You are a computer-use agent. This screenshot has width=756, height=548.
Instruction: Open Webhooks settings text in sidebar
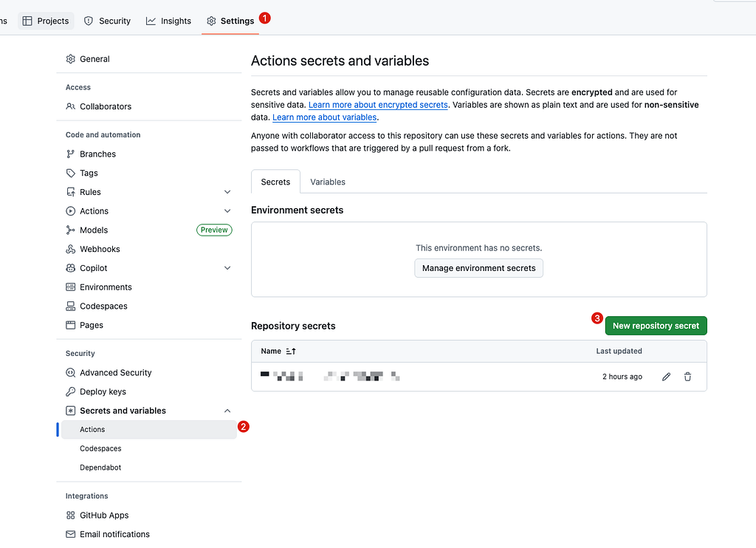tap(100, 250)
